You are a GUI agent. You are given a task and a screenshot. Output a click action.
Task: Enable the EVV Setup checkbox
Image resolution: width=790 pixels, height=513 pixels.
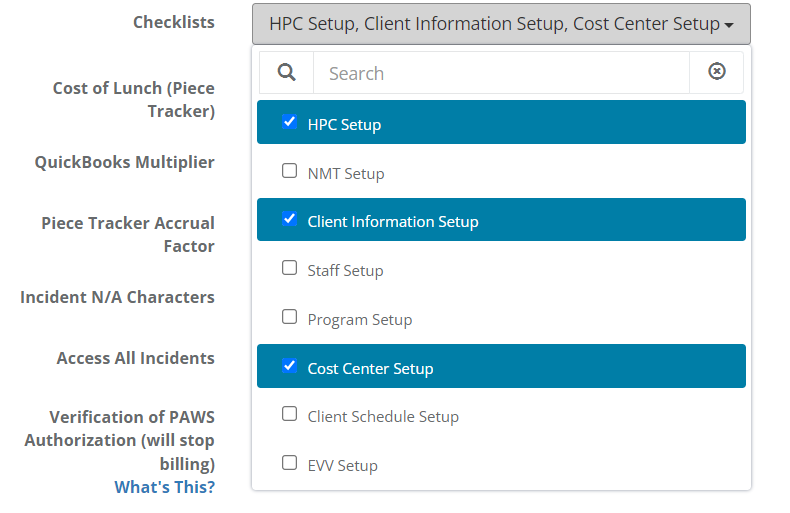(x=289, y=463)
